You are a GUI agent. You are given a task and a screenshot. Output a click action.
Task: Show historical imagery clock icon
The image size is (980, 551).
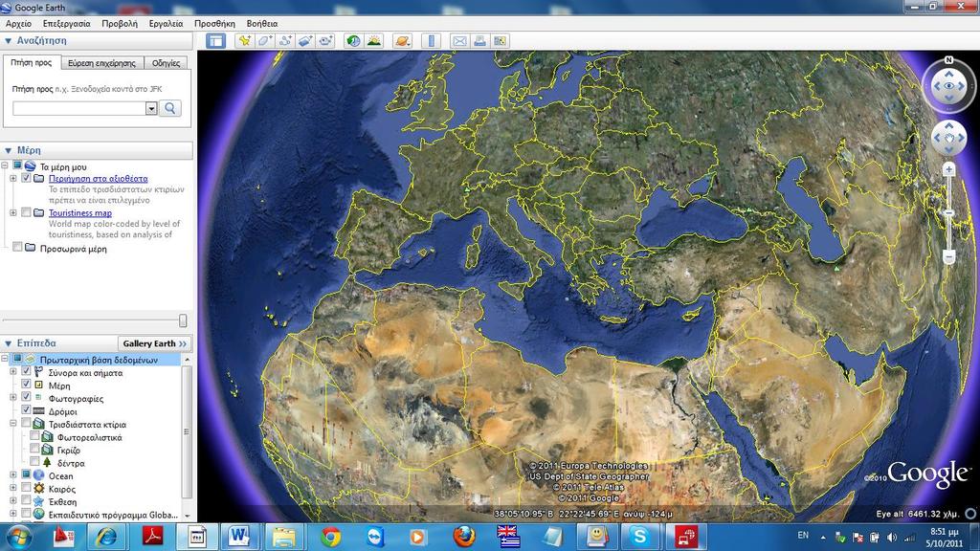click(354, 41)
